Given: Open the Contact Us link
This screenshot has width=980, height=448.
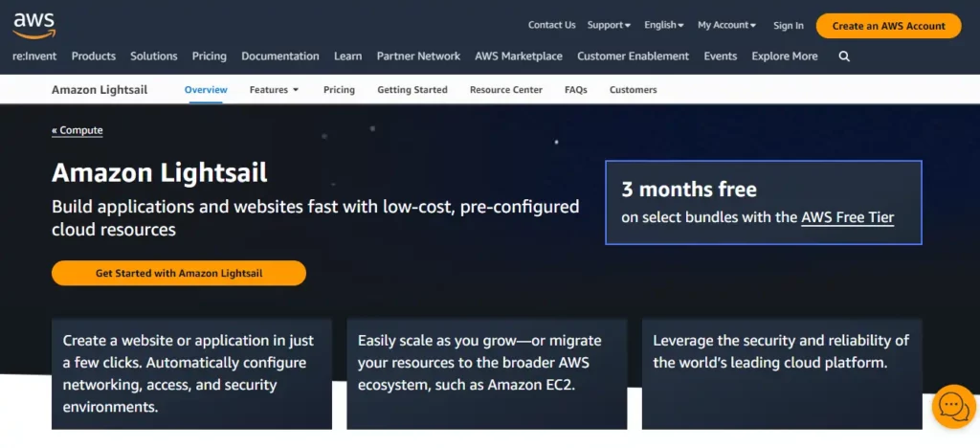Looking at the screenshot, I should 551,25.
